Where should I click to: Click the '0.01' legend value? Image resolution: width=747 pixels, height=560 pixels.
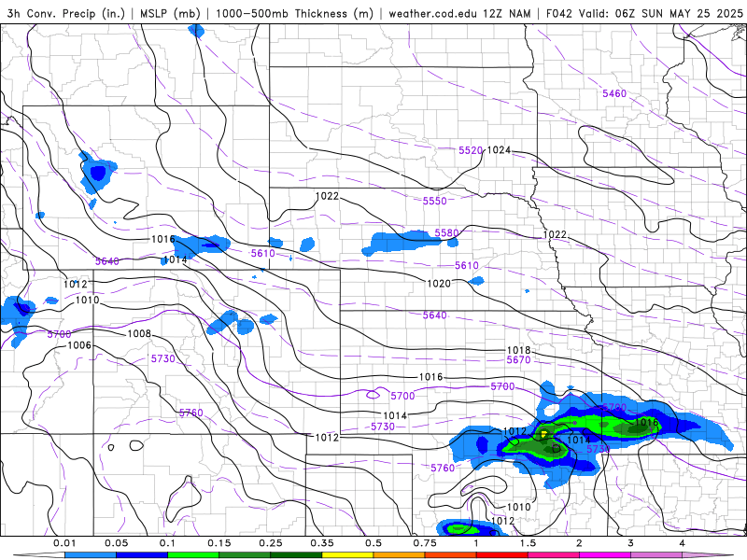click(x=64, y=543)
